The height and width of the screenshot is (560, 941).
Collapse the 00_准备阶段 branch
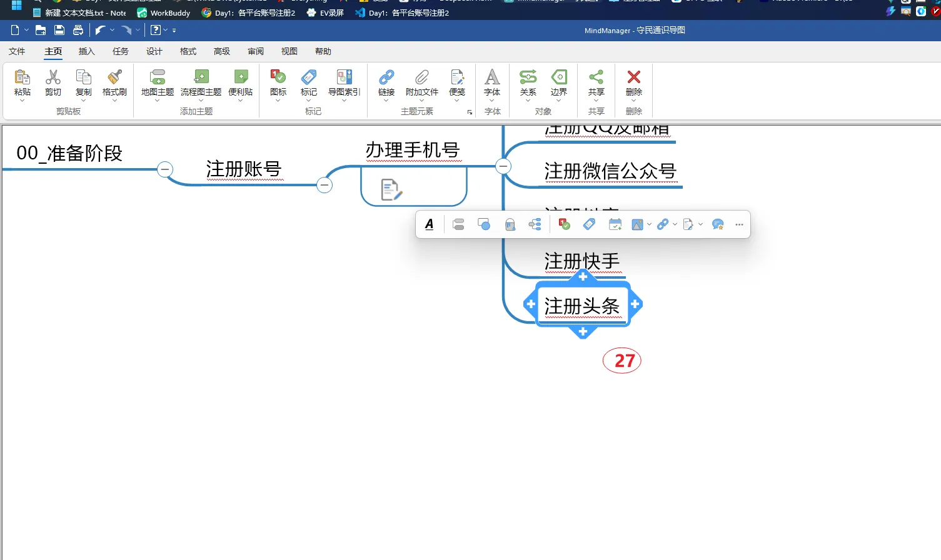165,169
